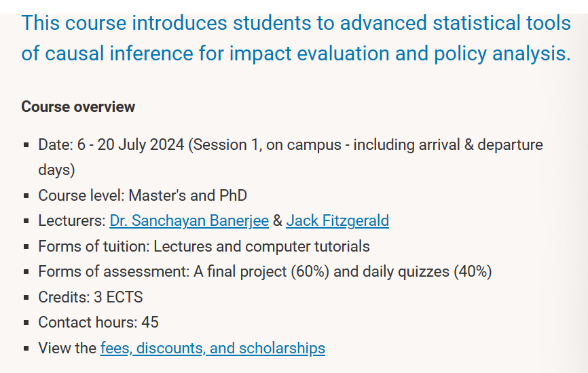Click the Course level: Master's and PhD line

pyautogui.click(x=143, y=196)
